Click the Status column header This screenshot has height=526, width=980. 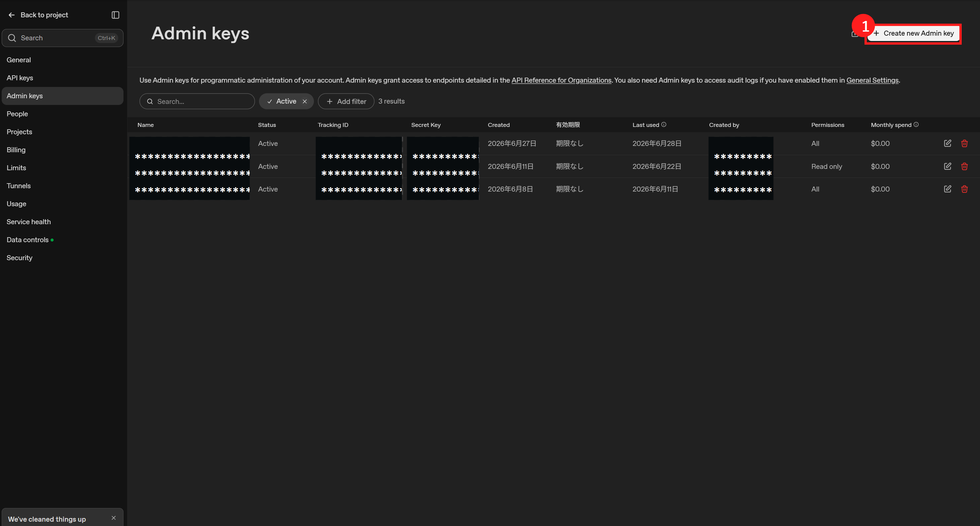[x=267, y=125]
